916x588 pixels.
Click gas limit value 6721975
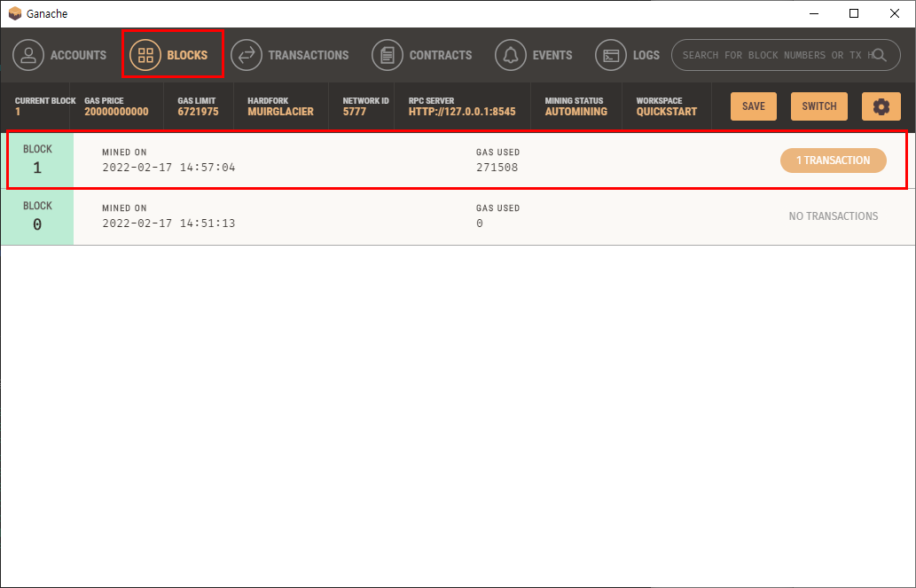coord(198,112)
